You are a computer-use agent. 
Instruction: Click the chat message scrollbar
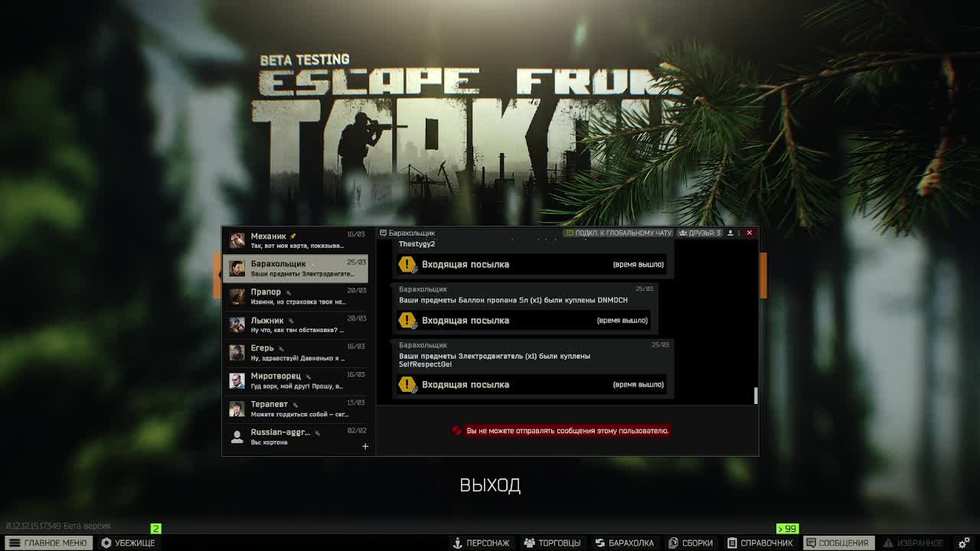coord(756,395)
